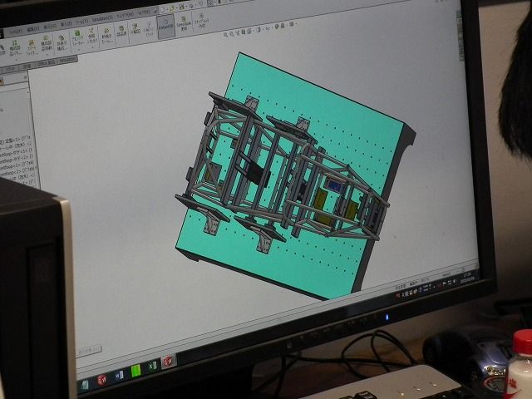This screenshot has height=399, width=532.
Task: Open Excel from the taskbar
Action: point(152,366)
